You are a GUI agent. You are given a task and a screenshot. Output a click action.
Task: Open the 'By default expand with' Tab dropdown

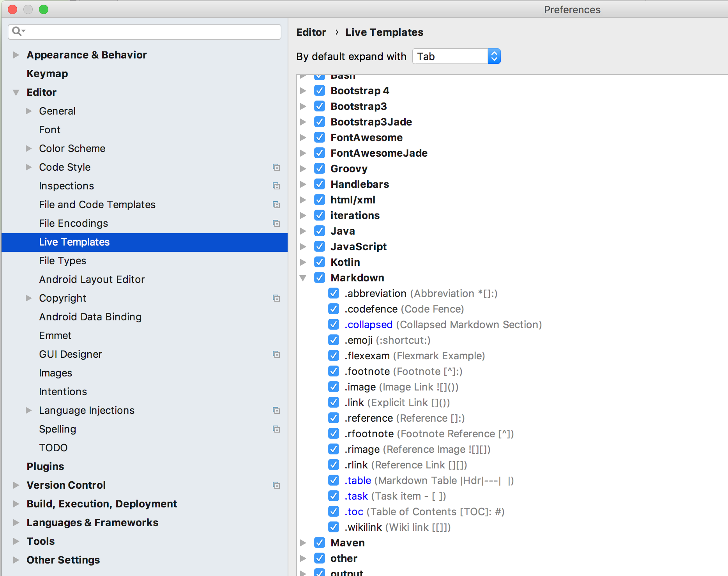click(x=456, y=57)
